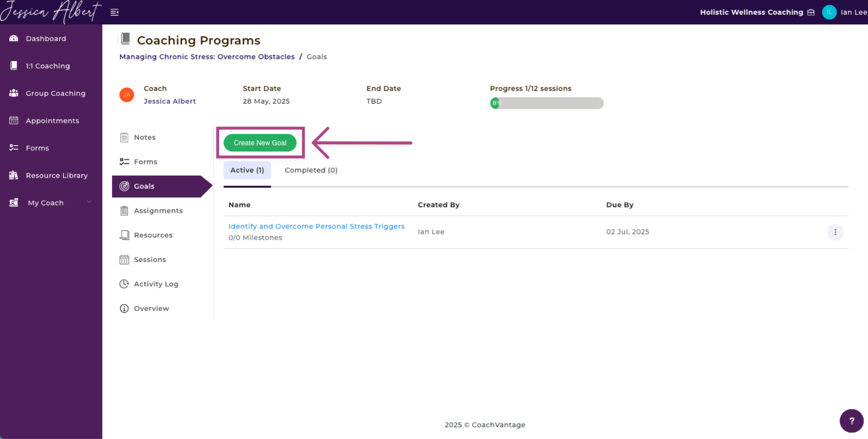Click the Due By column header
This screenshot has height=439, width=868.
click(620, 205)
